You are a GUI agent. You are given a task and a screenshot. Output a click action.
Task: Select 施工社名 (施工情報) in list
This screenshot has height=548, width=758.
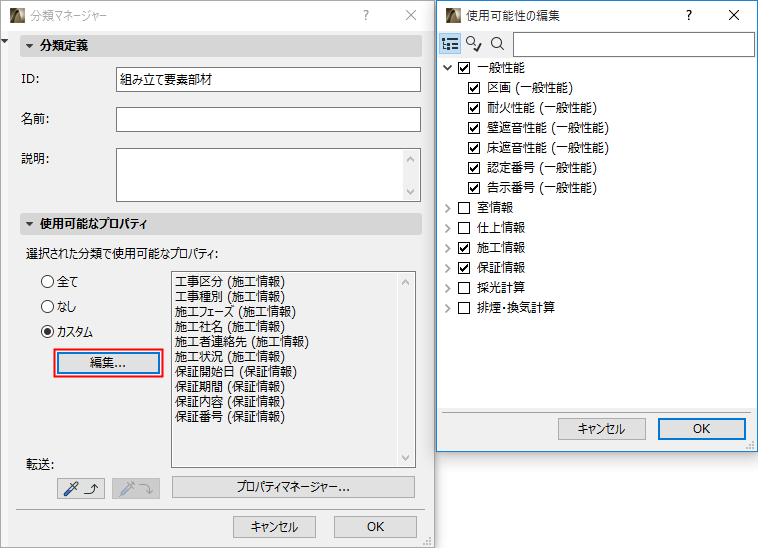point(230,327)
